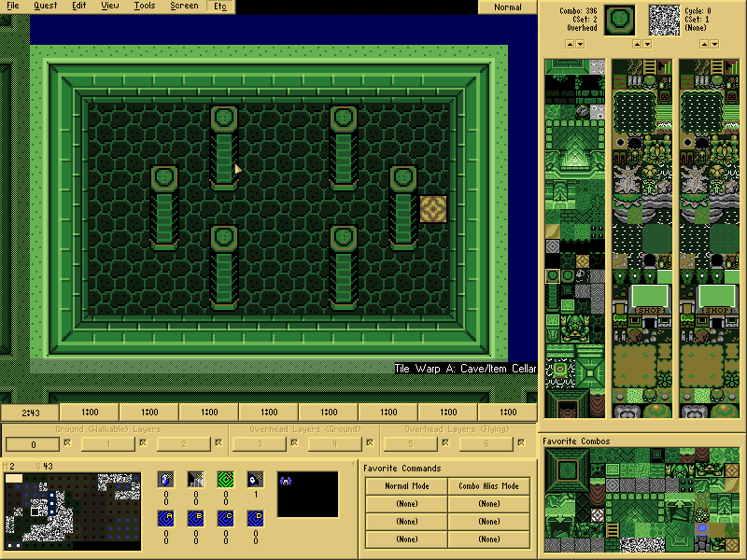The width and height of the screenshot is (747, 560).
Task: Click the spider enemy in the enemy preview box
Action: tap(286, 481)
